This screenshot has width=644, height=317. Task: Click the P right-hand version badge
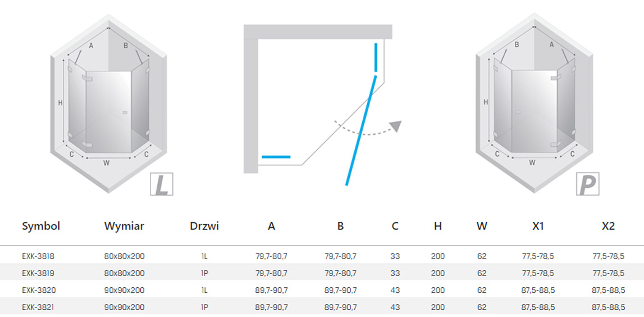pyautogui.click(x=588, y=184)
